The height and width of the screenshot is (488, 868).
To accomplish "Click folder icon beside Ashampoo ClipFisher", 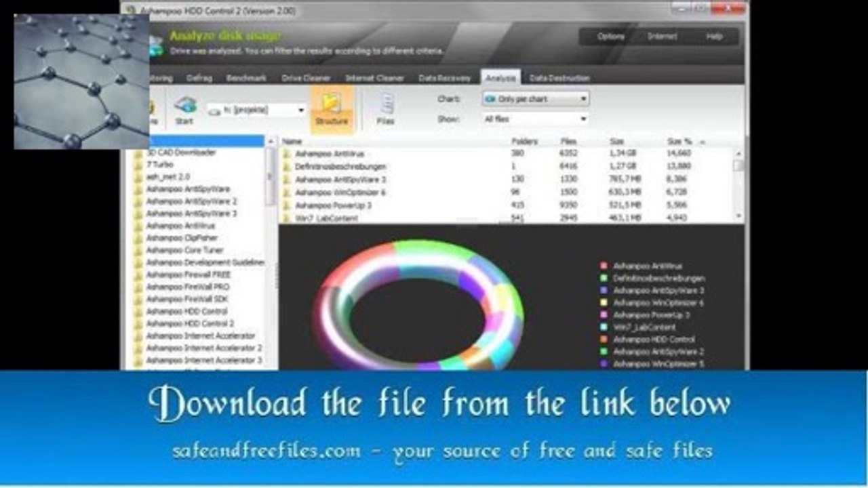I will 138,238.
